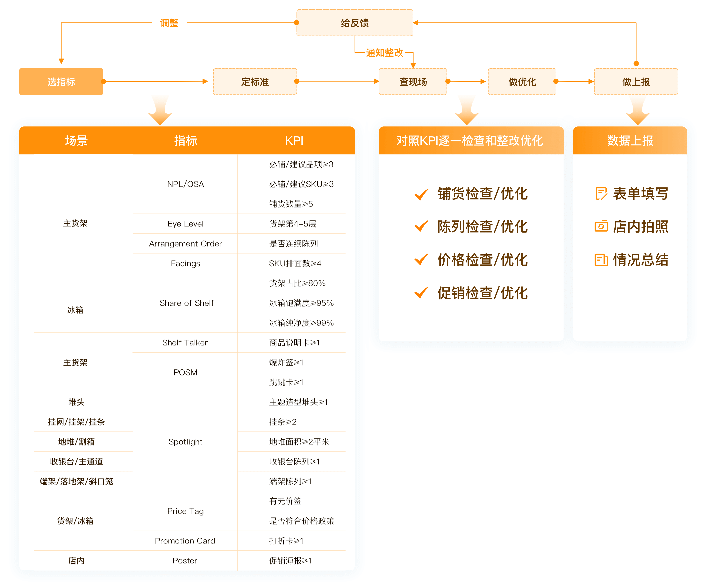Click the checkmark beside 促销检查/优化

pos(421,292)
